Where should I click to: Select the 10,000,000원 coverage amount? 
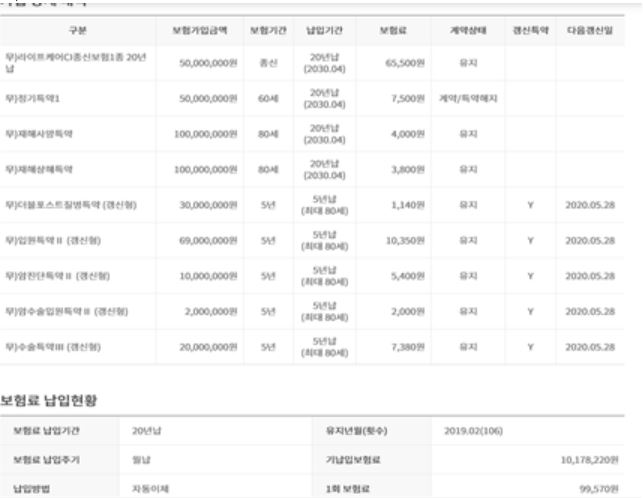click(208, 276)
